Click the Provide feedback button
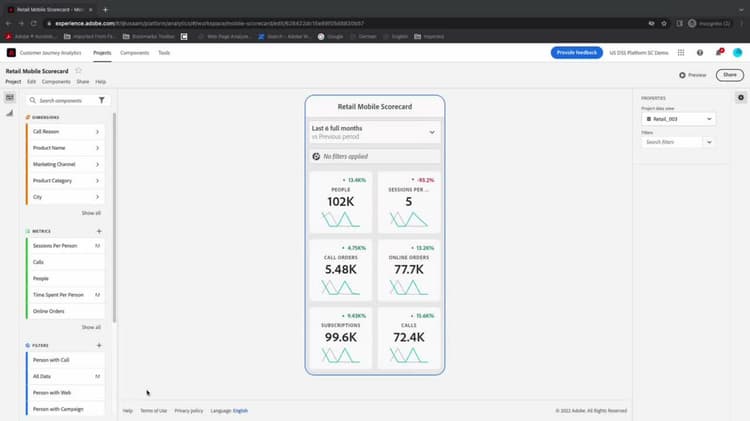The image size is (750, 421). (576, 53)
